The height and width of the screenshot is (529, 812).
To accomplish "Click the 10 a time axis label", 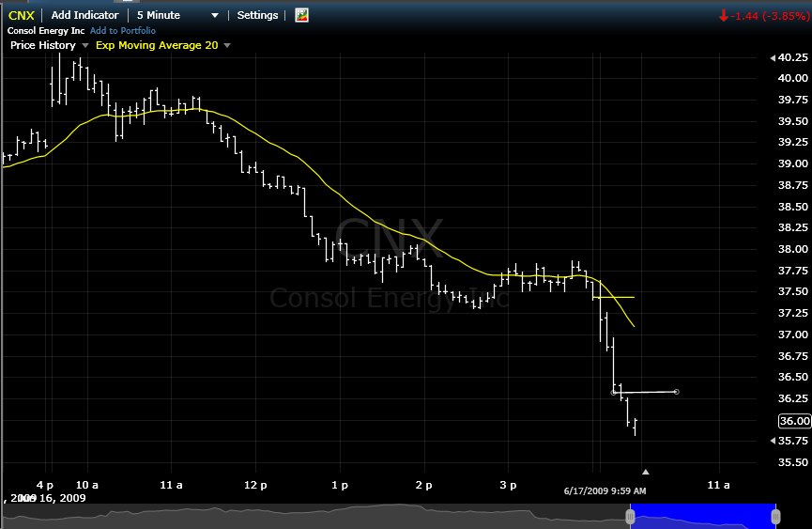I will pyautogui.click(x=87, y=485).
